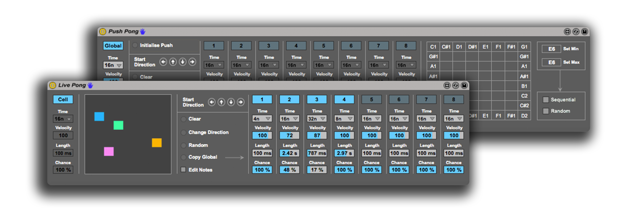The image size is (644, 219).
Task: Click the Initialise Push button
Action: tap(135, 45)
